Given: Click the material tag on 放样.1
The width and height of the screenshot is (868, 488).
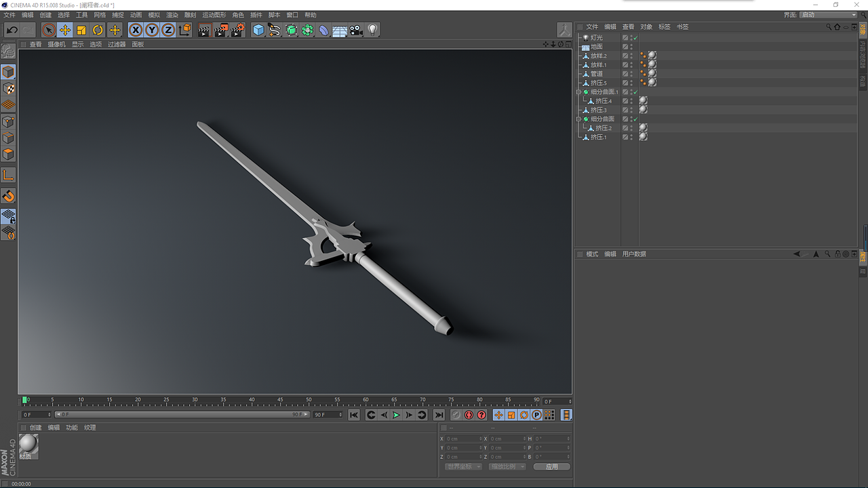Looking at the screenshot, I should tap(652, 64).
